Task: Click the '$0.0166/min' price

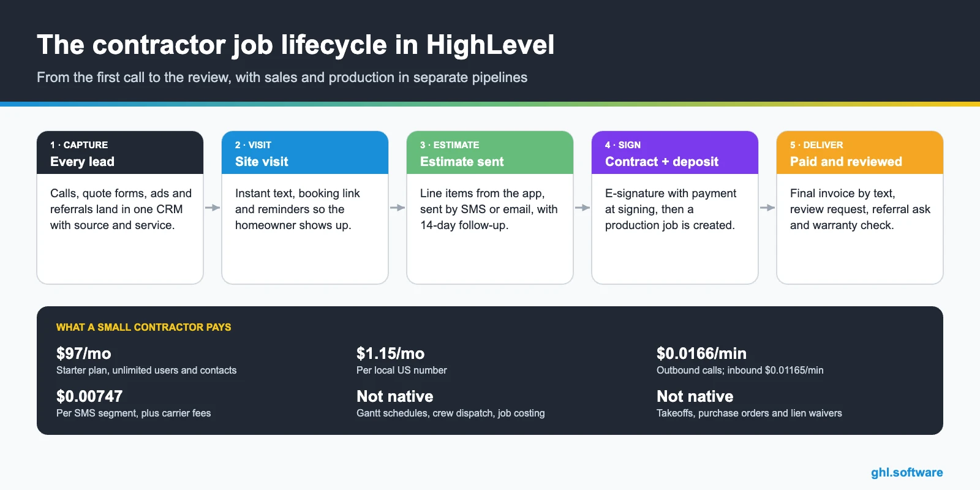Action: pyautogui.click(x=701, y=353)
